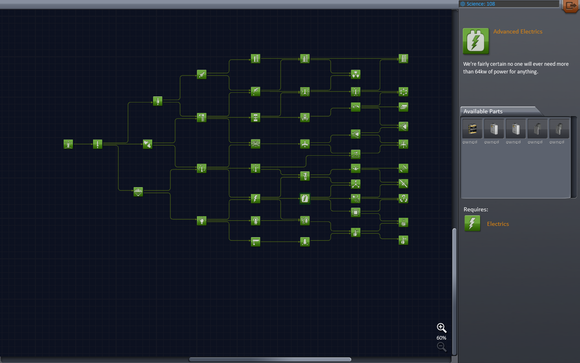580x363 pixels.
Task: Select the yellow-black battery part thumbnail
Action: [472, 129]
